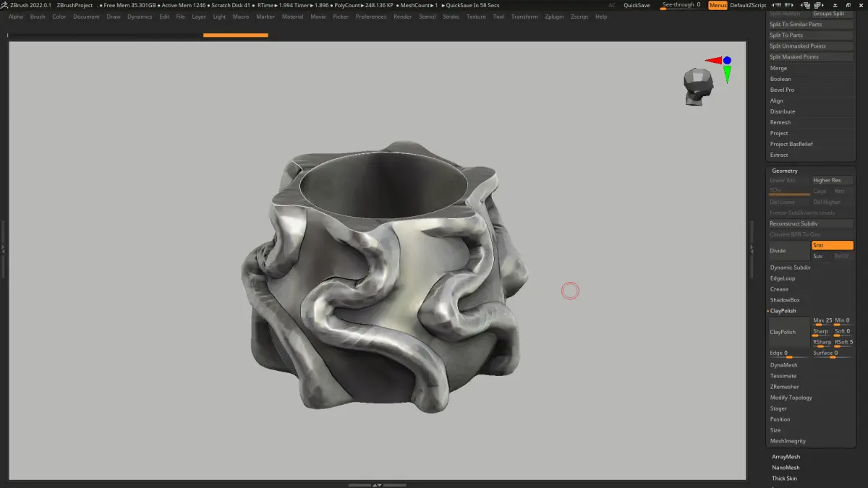868x488 pixels.
Task: Toggle the Suv option
Action: 821,256
